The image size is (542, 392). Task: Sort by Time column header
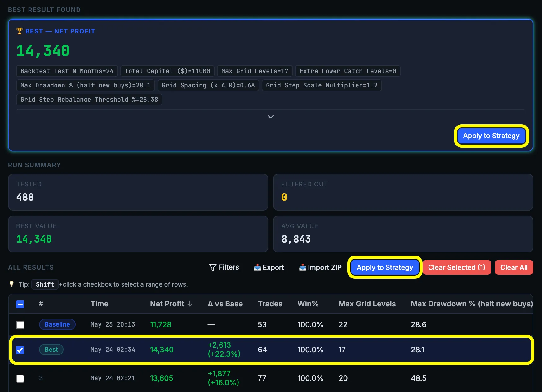100,304
